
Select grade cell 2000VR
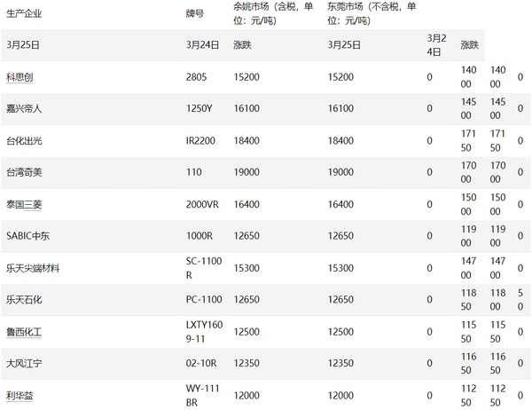point(202,204)
